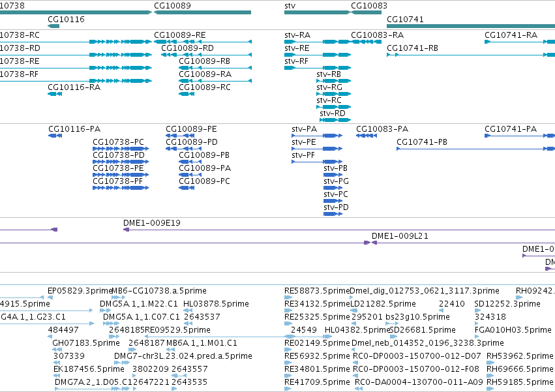
Task: Click EST bs23g10.5prime
Action: [x=392, y=324]
